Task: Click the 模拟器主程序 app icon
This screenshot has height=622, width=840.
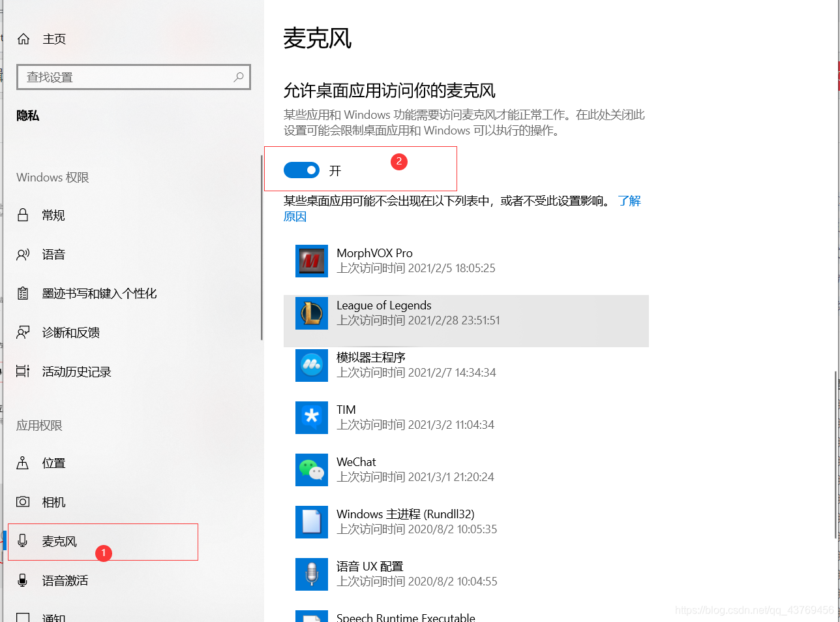Action: (x=312, y=365)
